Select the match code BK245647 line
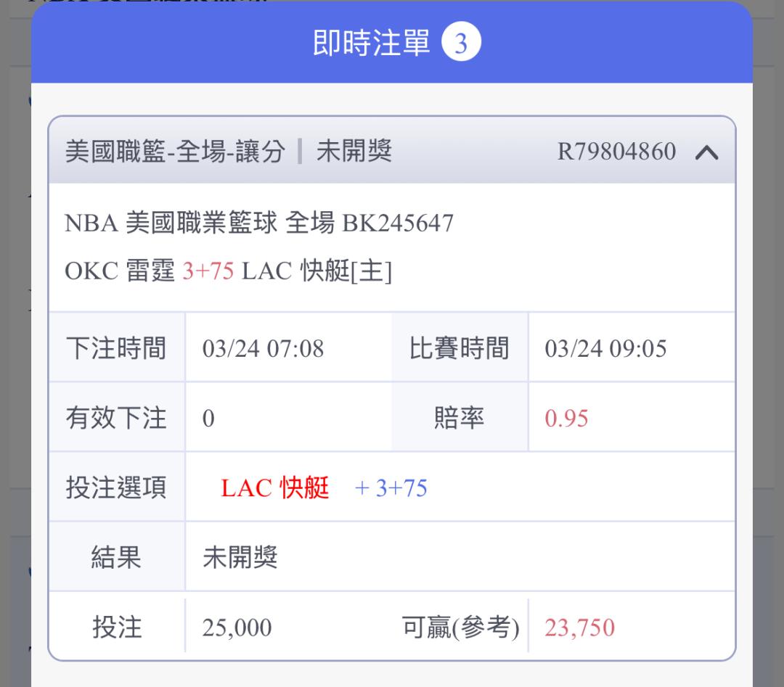Viewport: 784px width, 687px height. click(x=259, y=223)
